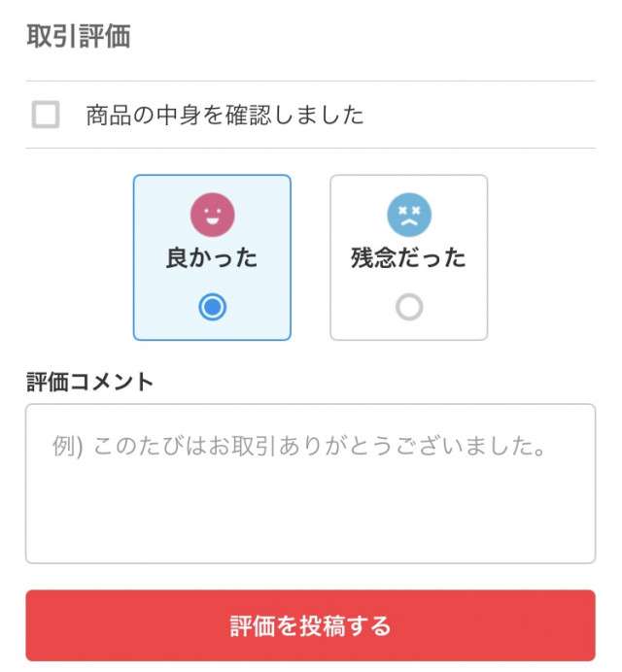Select the 残念だった radio button

[x=409, y=307]
